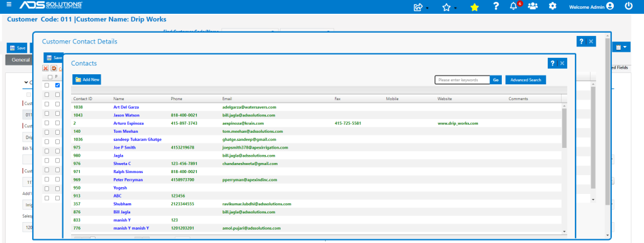This screenshot has width=644, height=243.
Task: Uncheck the checked P column checkbox
Action: click(x=57, y=85)
